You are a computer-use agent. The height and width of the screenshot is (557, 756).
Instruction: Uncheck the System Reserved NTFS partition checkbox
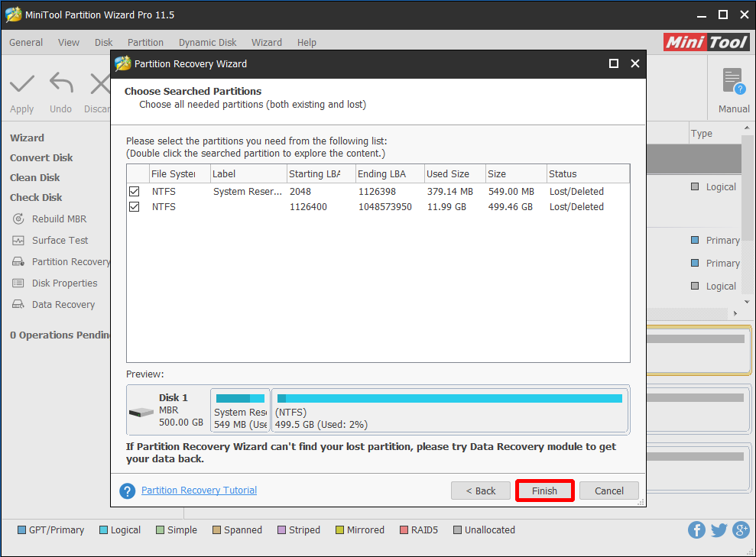click(135, 191)
